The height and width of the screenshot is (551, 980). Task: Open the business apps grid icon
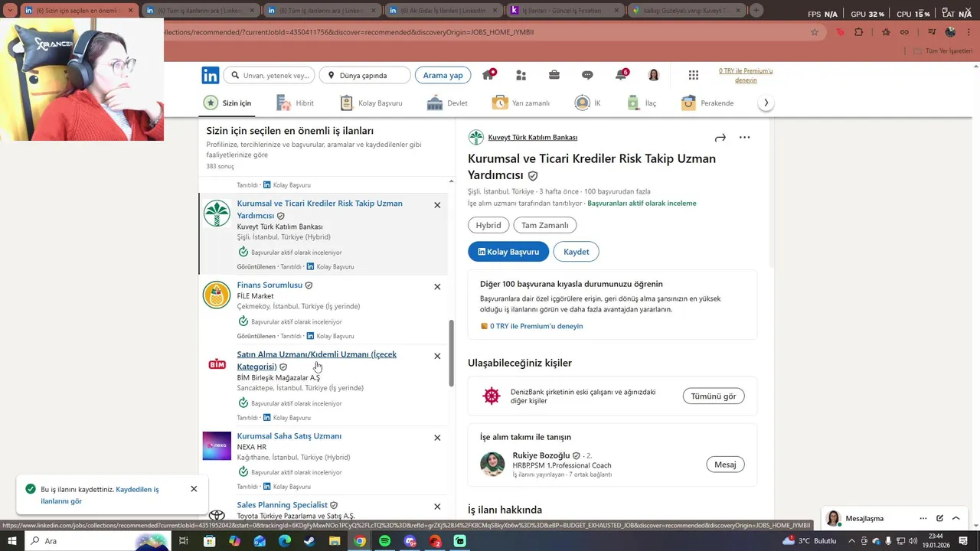coord(694,75)
